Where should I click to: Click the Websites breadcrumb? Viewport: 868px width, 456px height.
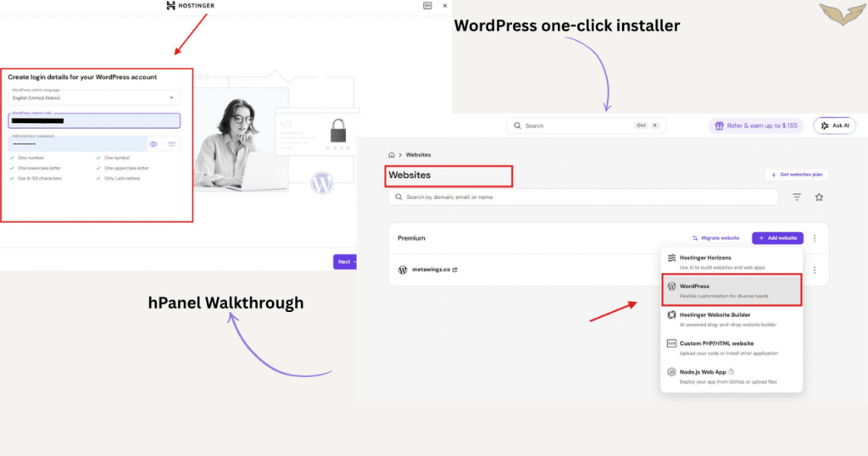pos(418,155)
